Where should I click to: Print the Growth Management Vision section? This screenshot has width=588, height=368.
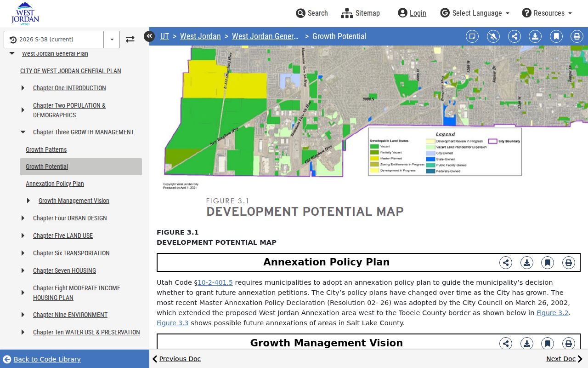569,344
